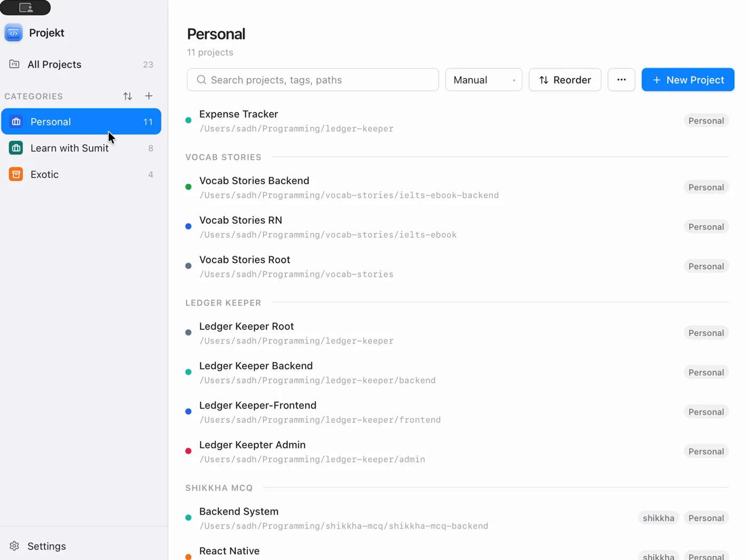Viewport: 748px width, 560px height.
Task: Click the teal status dot of Expense Tracker
Action: pos(188,121)
